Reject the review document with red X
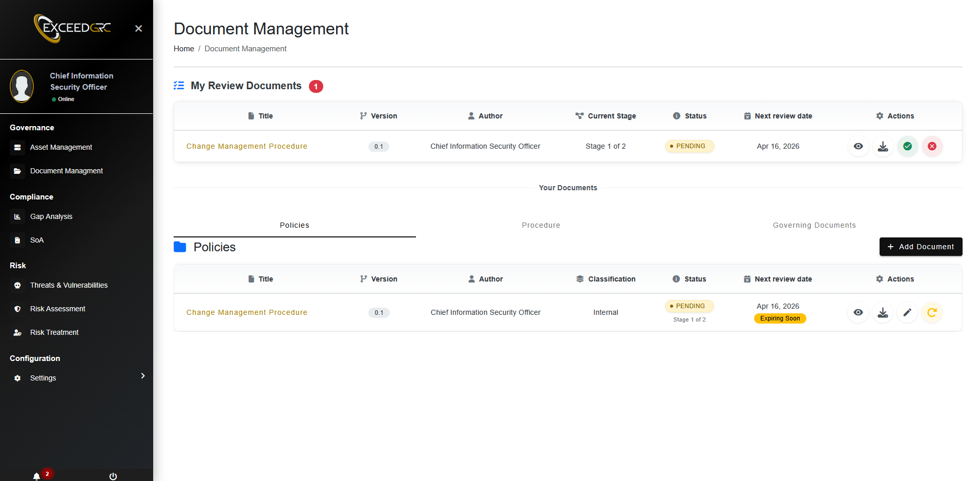 tap(932, 146)
